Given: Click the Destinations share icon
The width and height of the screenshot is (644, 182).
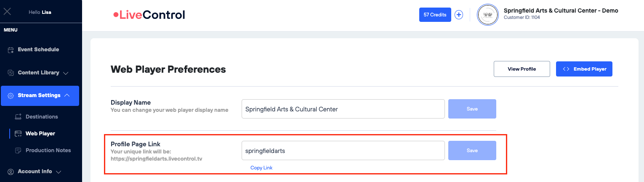Looking at the screenshot, I should (18, 116).
